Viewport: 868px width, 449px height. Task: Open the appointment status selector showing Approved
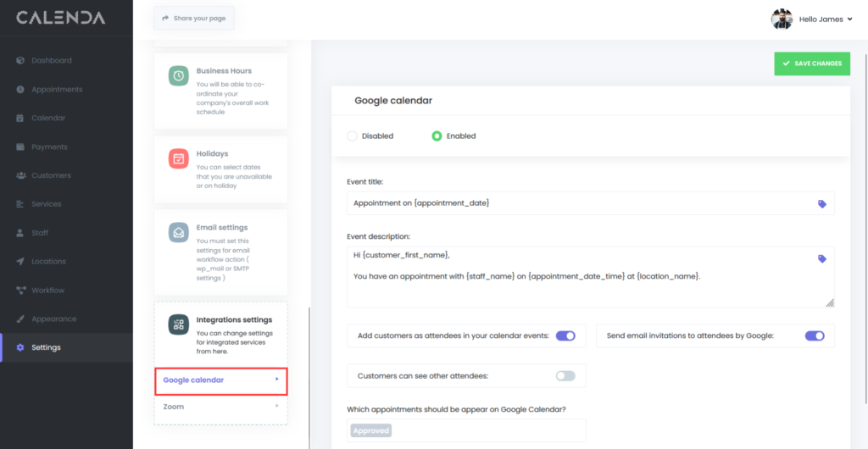click(x=466, y=430)
